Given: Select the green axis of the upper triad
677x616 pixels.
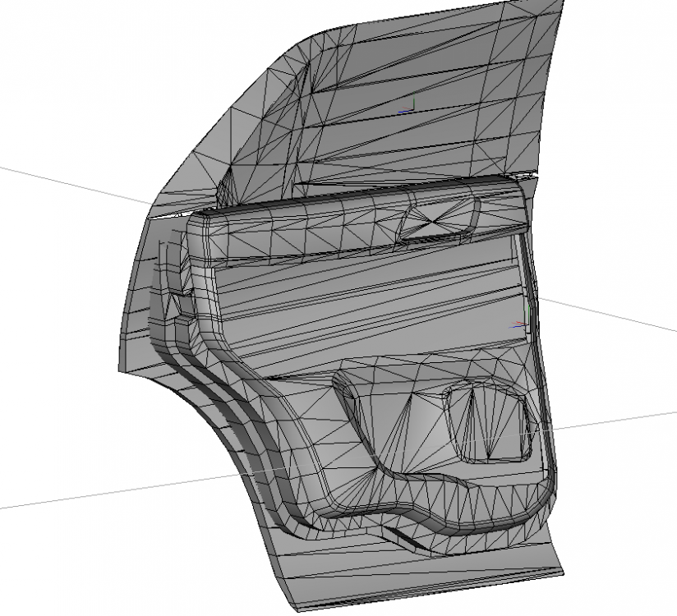Looking at the screenshot, I should point(414,98).
